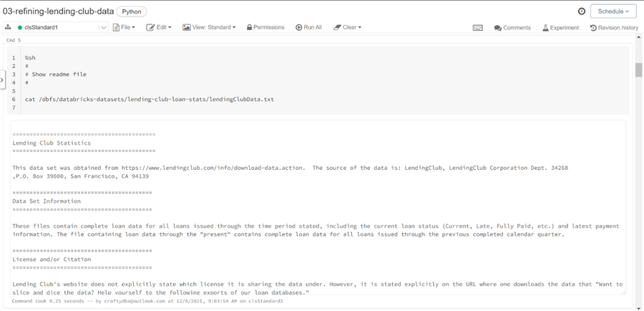The height and width of the screenshot is (311, 644).
Task: Click the vertical scrollbar thumb
Action: [x=639, y=70]
